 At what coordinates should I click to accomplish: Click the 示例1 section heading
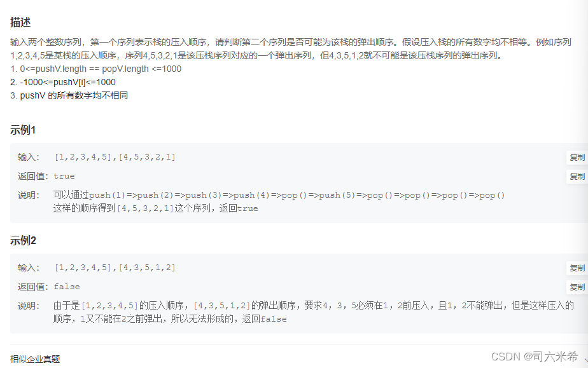point(24,128)
